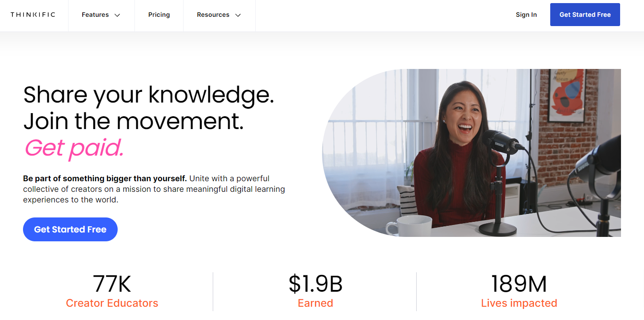
Task: Click the Creator Educators label
Action: pos(112,303)
